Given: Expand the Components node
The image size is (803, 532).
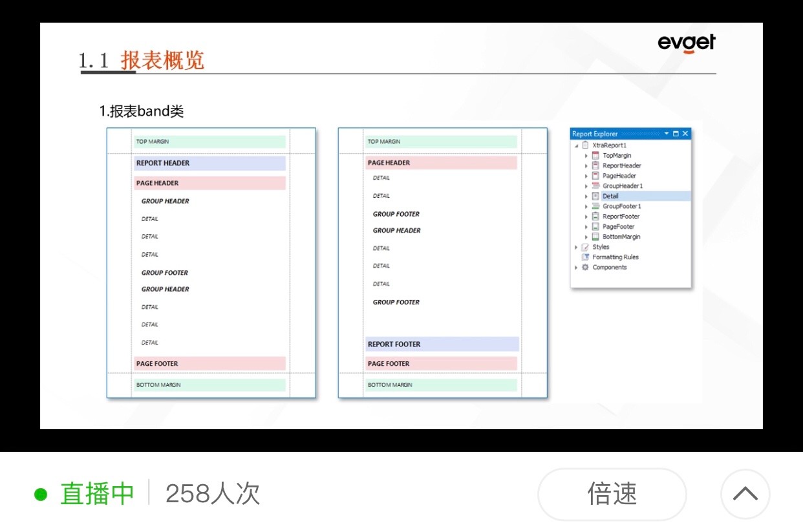Looking at the screenshot, I should tap(576, 268).
